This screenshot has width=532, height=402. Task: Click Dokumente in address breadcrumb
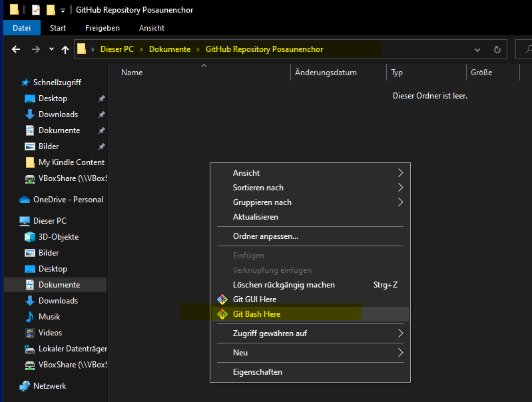(170, 49)
